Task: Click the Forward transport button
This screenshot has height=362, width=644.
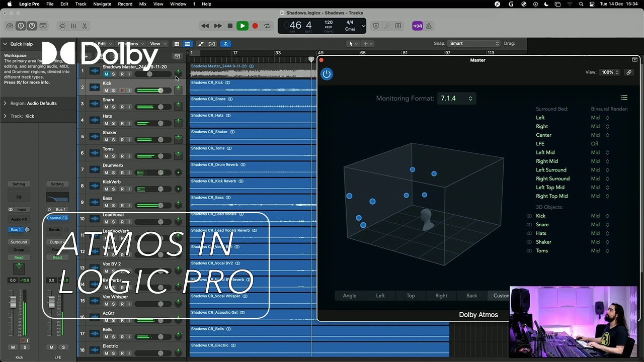Action: [217, 26]
